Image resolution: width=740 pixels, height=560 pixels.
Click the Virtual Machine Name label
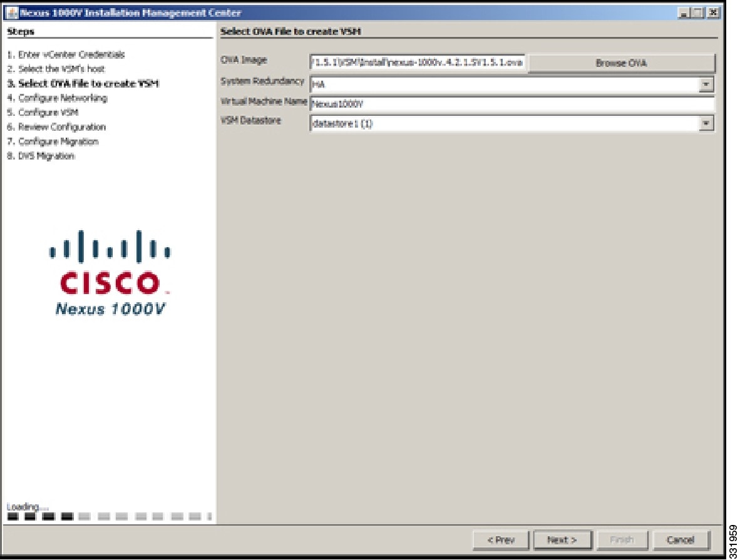pyautogui.click(x=264, y=101)
